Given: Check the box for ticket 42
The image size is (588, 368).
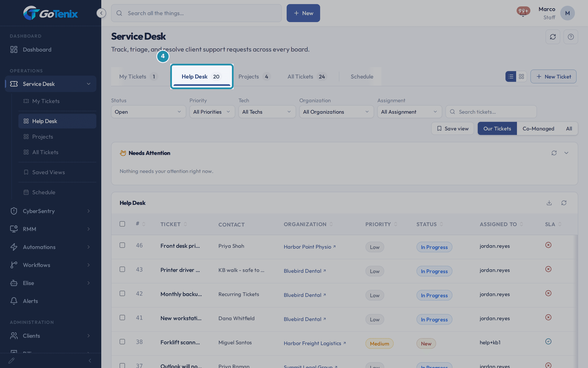Looking at the screenshot, I should [x=122, y=293].
